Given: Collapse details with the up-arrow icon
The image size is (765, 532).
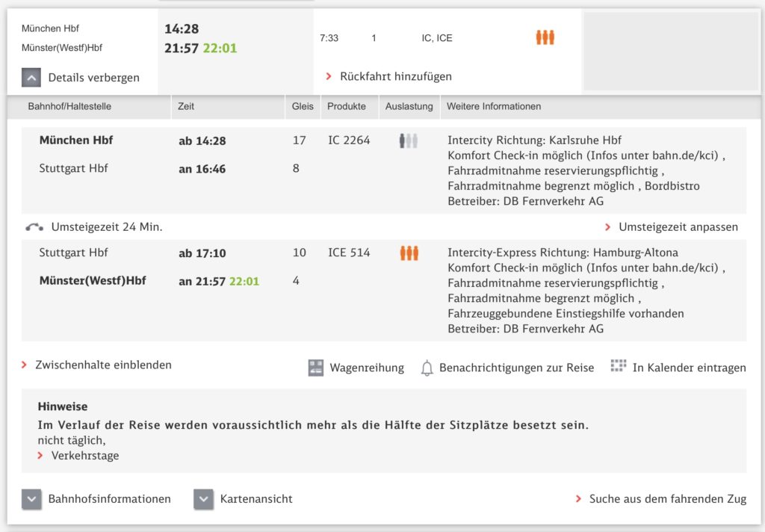Looking at the screenshot, I should click(x=31, y=77).
